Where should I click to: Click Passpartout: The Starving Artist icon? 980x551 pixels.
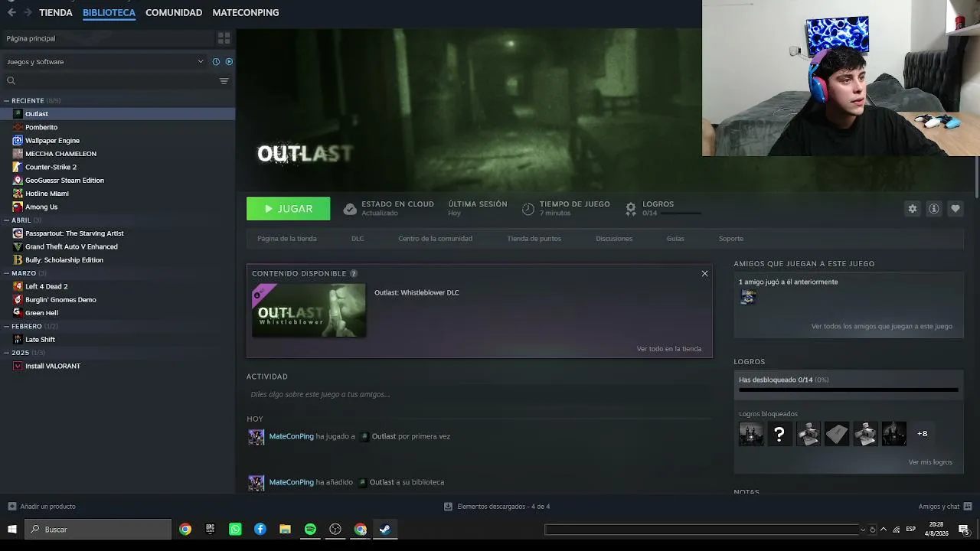point(18,233)
